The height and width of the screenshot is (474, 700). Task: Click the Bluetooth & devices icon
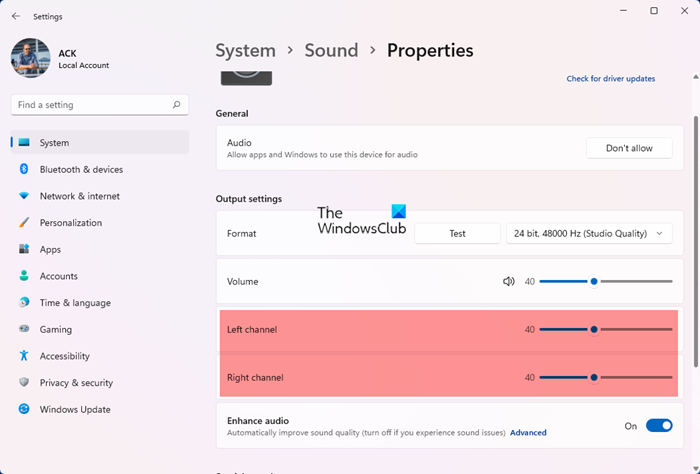coord(24,170)
